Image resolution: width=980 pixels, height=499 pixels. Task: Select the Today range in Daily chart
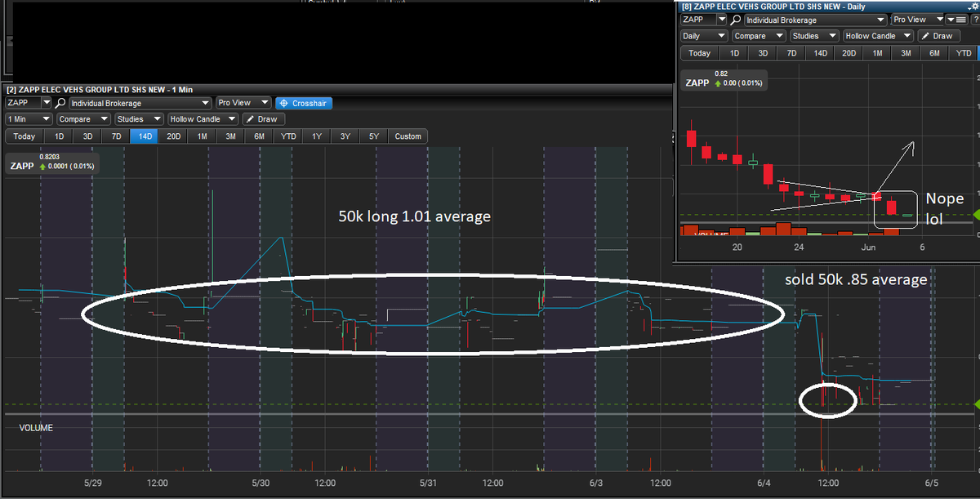point(699,53)
